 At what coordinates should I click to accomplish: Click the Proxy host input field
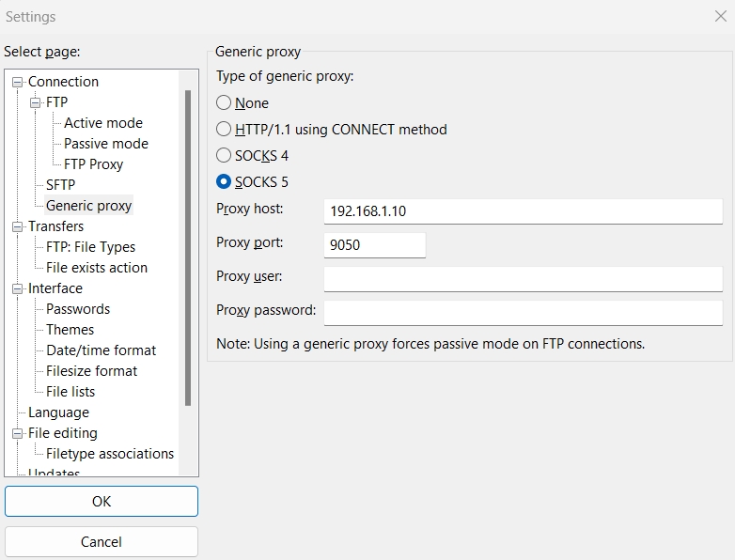coord(523,211)
